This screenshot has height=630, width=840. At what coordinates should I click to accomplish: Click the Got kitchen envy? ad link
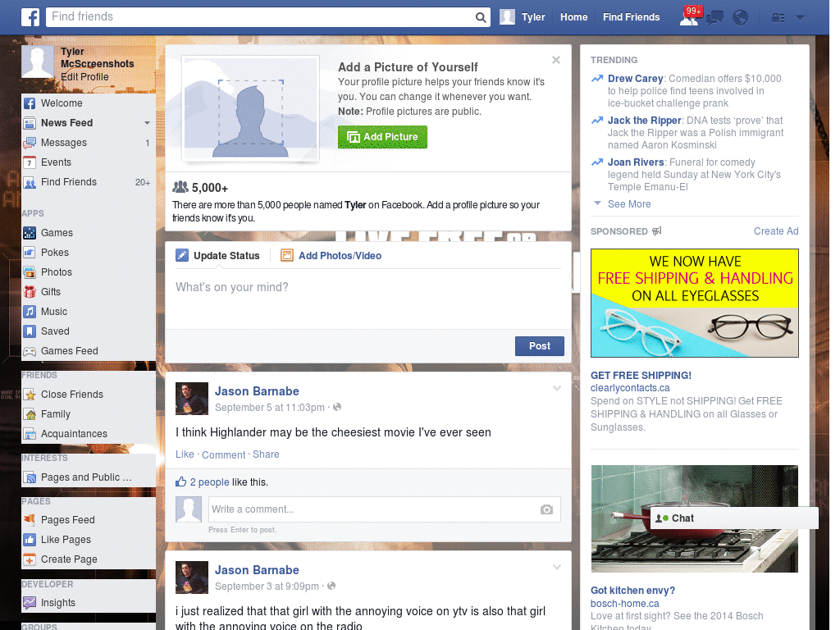[x=632, y=591]
